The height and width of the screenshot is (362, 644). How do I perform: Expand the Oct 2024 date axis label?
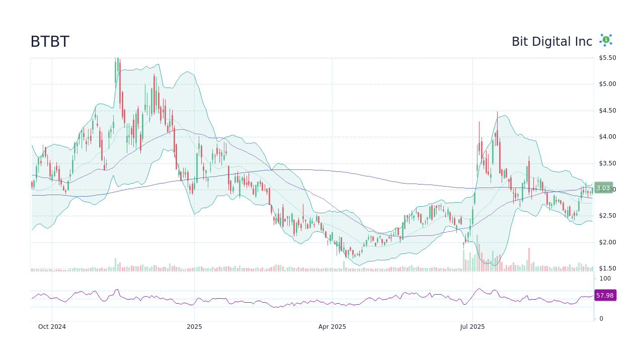[x=52, y=326]
